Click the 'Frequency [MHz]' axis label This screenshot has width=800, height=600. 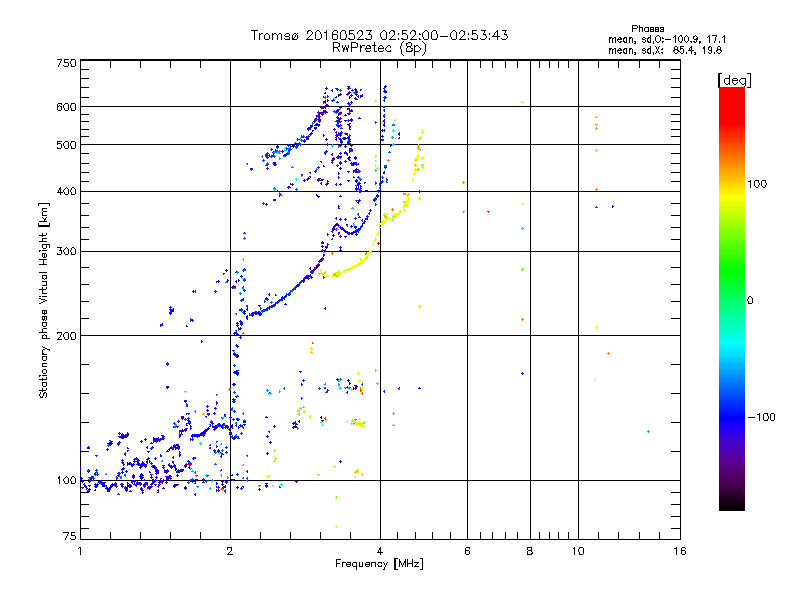click(x=379, y=564)
